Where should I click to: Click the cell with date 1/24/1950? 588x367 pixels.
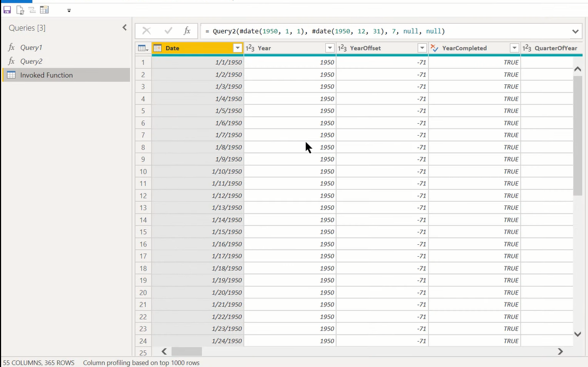pyautogui.click(x=198, y=341)
